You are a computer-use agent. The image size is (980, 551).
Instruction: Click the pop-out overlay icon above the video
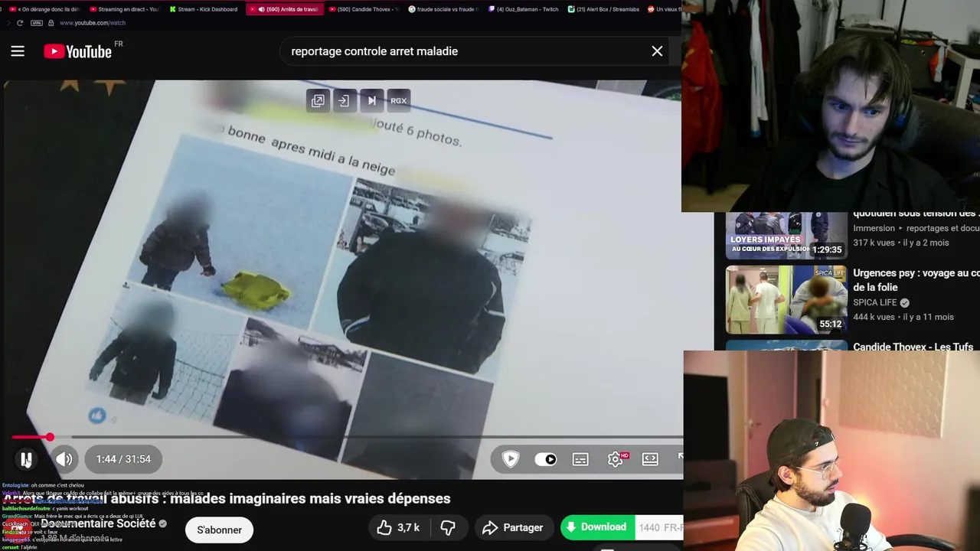(318, 100)
